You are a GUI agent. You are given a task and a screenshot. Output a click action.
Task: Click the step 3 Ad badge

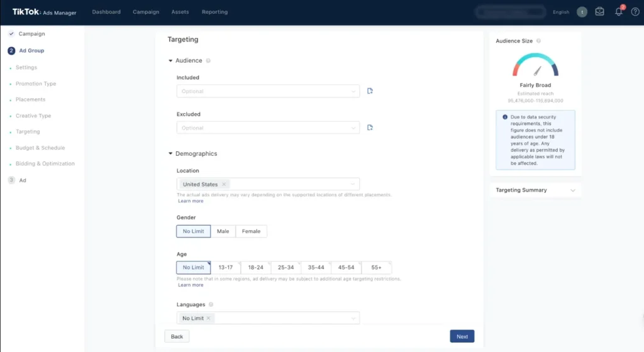[x=11, y=180]
